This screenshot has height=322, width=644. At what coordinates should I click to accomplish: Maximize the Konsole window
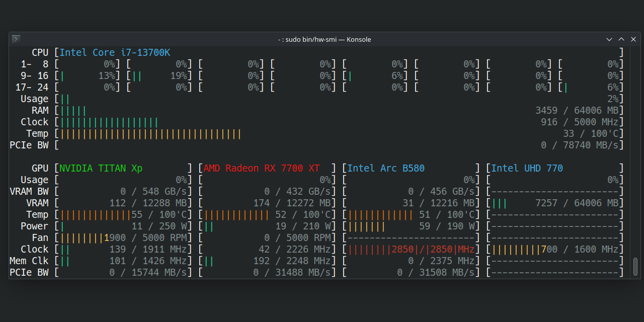(621, 39)
